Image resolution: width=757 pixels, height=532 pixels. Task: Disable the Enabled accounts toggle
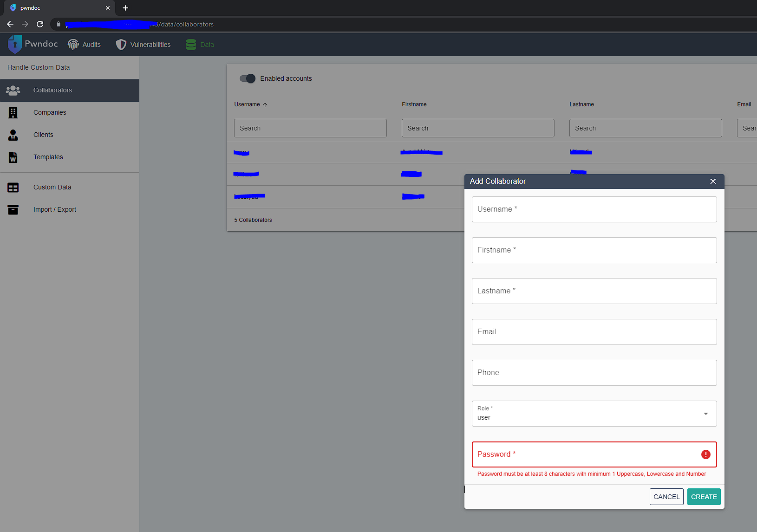pos(247,78)
